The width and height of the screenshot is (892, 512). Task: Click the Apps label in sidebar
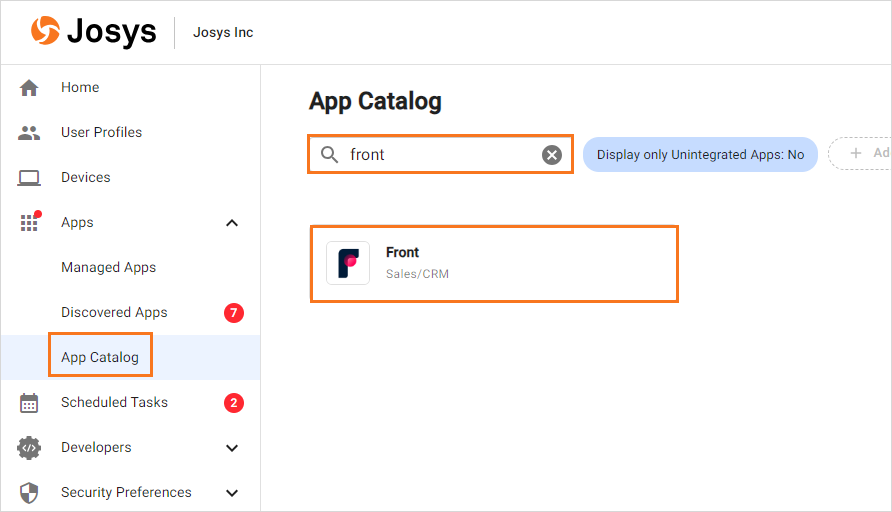pyautogui.click(x=77, y=222)
